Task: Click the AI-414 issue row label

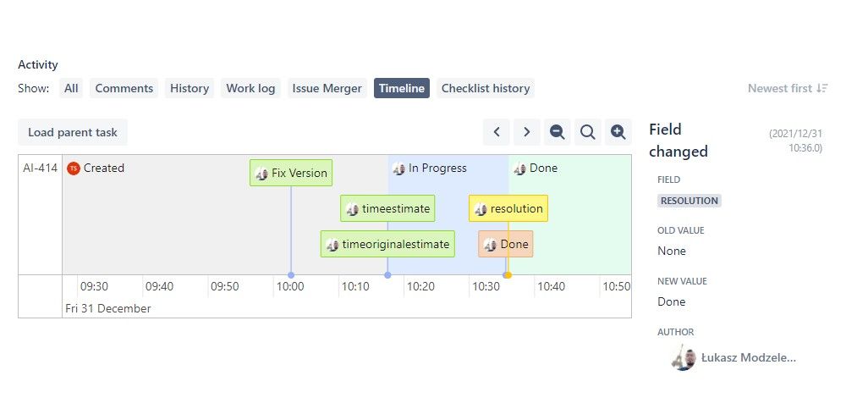Action: click(40, 169)
